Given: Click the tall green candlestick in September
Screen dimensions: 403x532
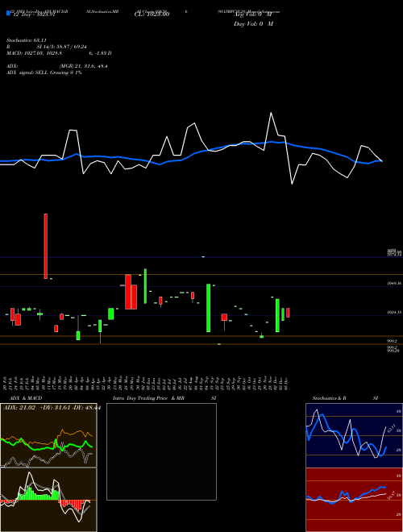Looking at the screenshot, I should point(208,308).
